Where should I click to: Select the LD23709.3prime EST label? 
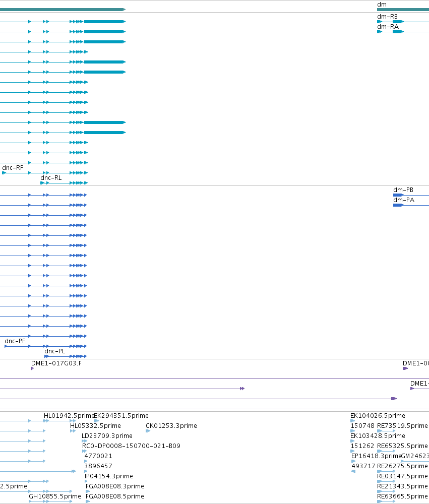[x=107, y=436]
